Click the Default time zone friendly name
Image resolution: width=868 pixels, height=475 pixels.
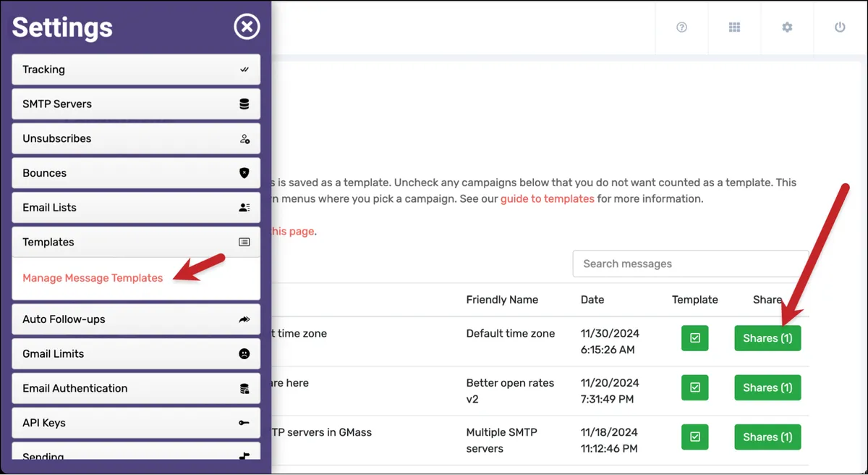pos(511,334)
